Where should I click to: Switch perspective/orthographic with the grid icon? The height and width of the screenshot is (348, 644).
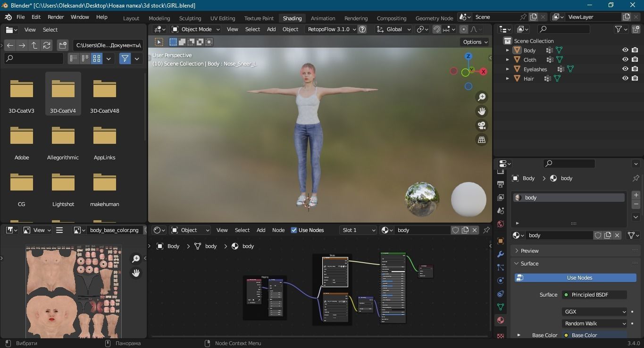pos(482,140)
